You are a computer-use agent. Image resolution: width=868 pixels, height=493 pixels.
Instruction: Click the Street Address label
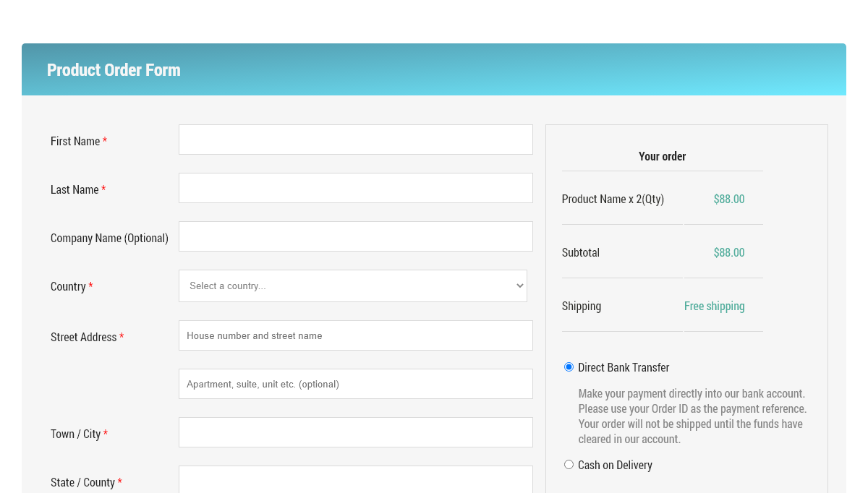click(83, 337)
